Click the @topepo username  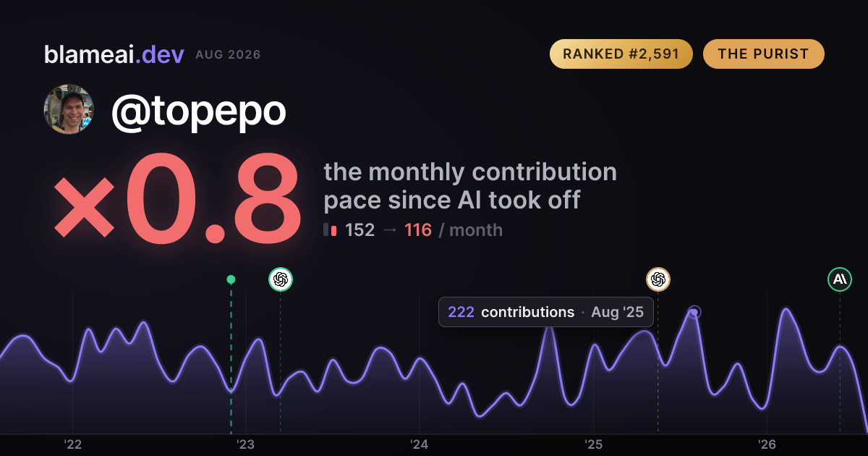[x=198, y=111]
